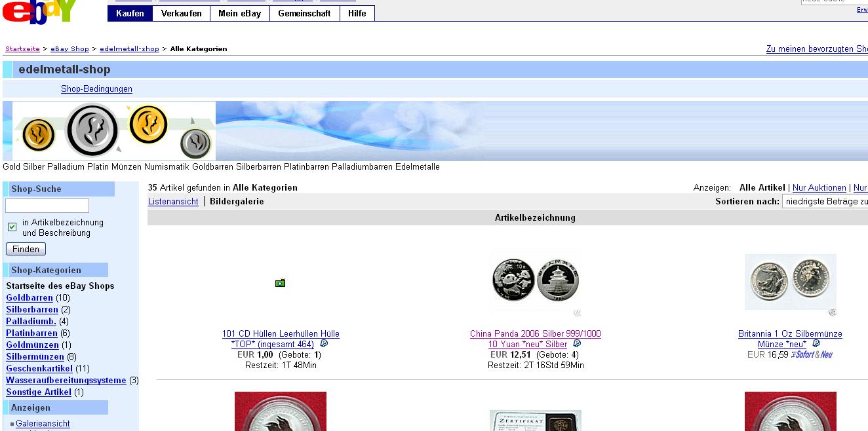868x431 pixels.
Task: Open the Geschenkartikel category
Action: pyautogui.click(x=39, y=369)
